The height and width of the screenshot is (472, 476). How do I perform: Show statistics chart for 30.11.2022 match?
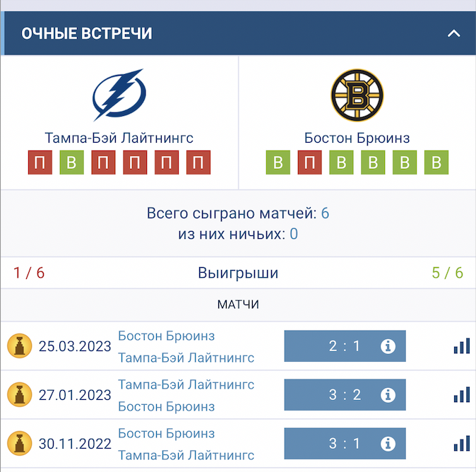462,444
